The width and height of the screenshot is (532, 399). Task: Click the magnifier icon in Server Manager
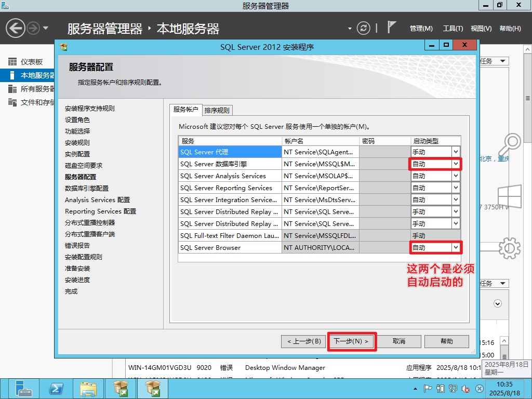click(510, 144)
